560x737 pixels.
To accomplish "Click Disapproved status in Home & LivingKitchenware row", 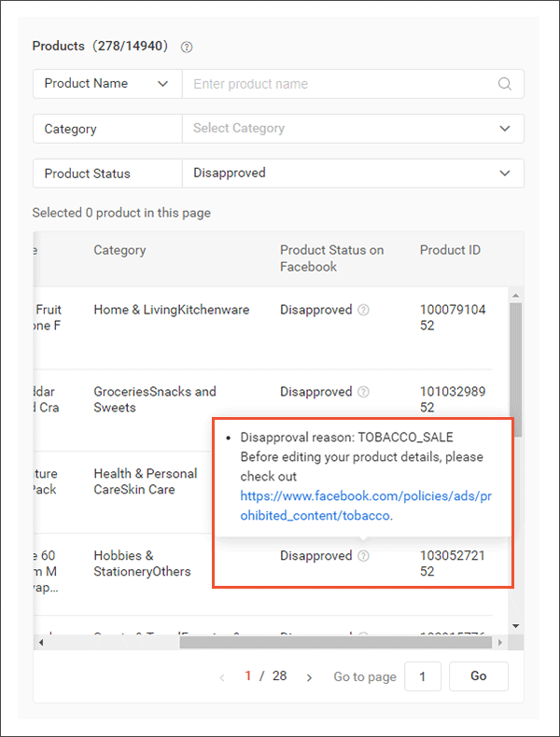I will (x=316, y=311).
